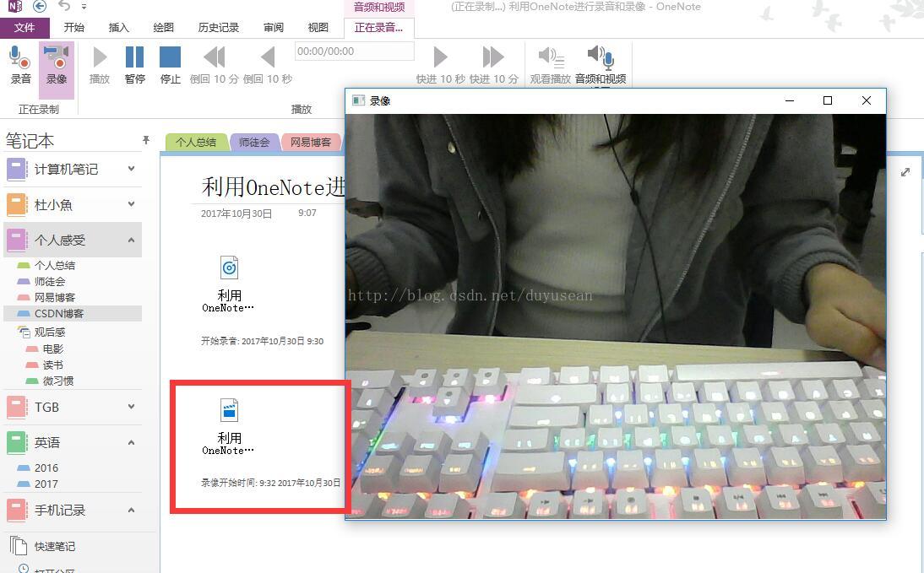
Task: Expand page to full view arrow
Action: (905, 172)
